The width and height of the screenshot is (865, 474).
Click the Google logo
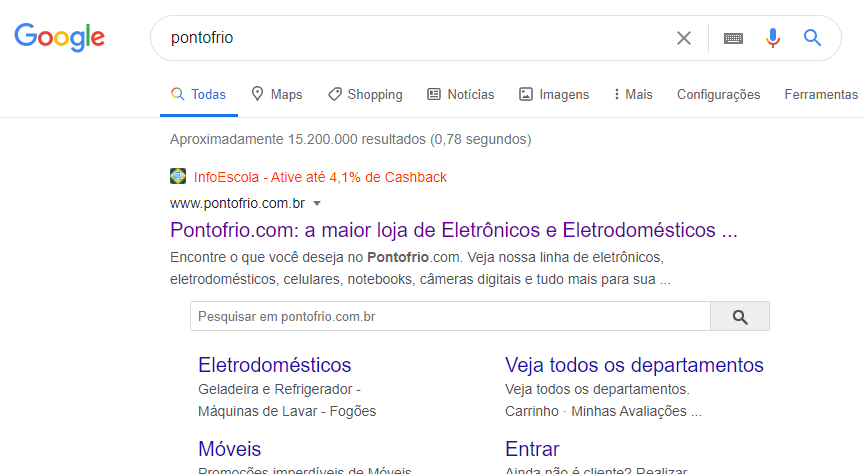60,38
